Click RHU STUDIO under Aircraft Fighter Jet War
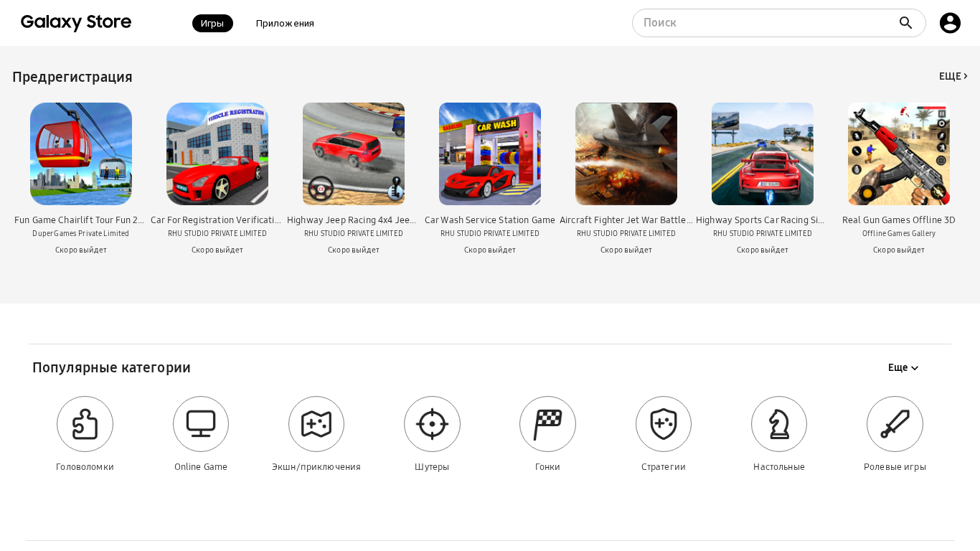The width and height of the screenshot is (980, 551). click(x=626, y=234)
